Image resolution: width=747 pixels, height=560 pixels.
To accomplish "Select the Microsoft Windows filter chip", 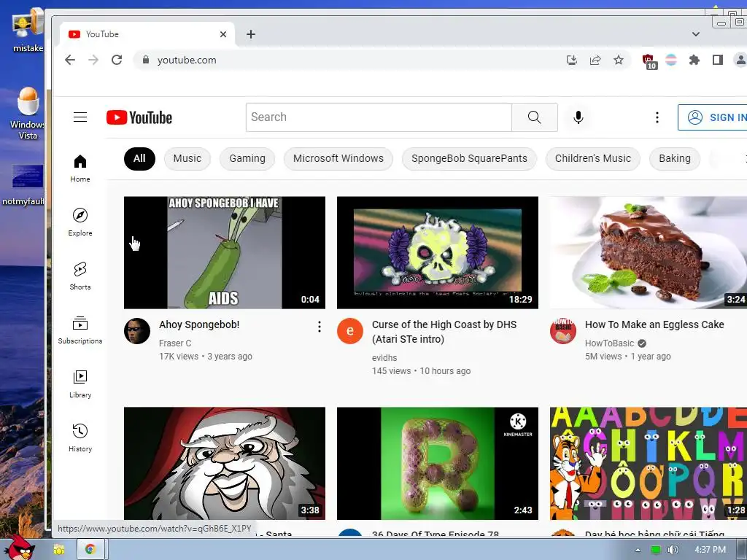I will pos(338,158).
